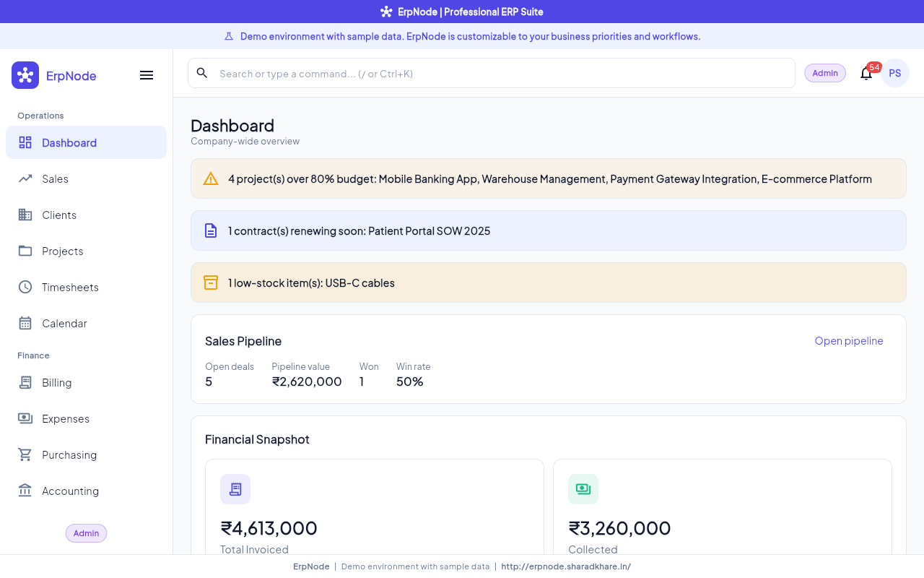Click the Purchasing cart icon
Viewport: 924px width, 578px height.
pos(25,454)
